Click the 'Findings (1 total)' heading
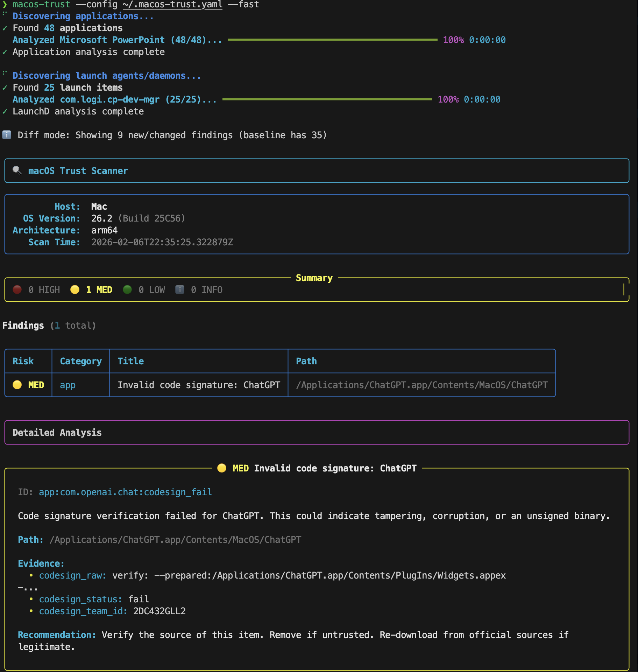The width and height of the screenshot is (638, 672). click(49, 325)
